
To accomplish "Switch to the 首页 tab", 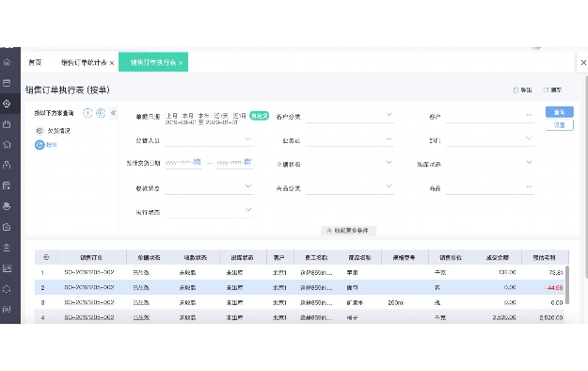I will coord(35,63).
